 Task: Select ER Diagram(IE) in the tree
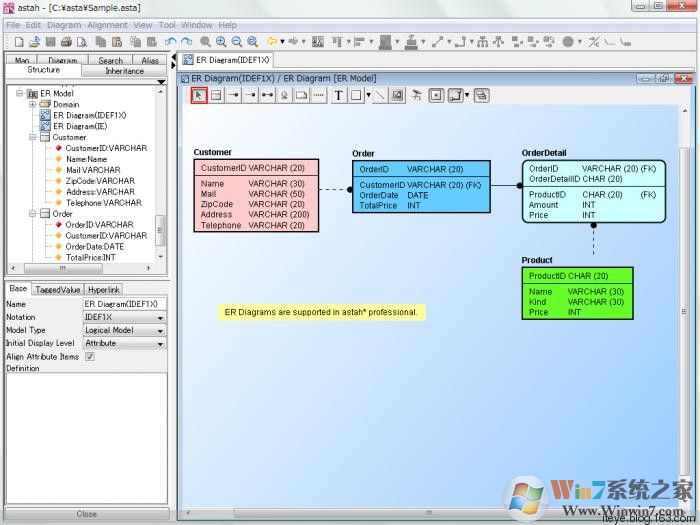80,126
